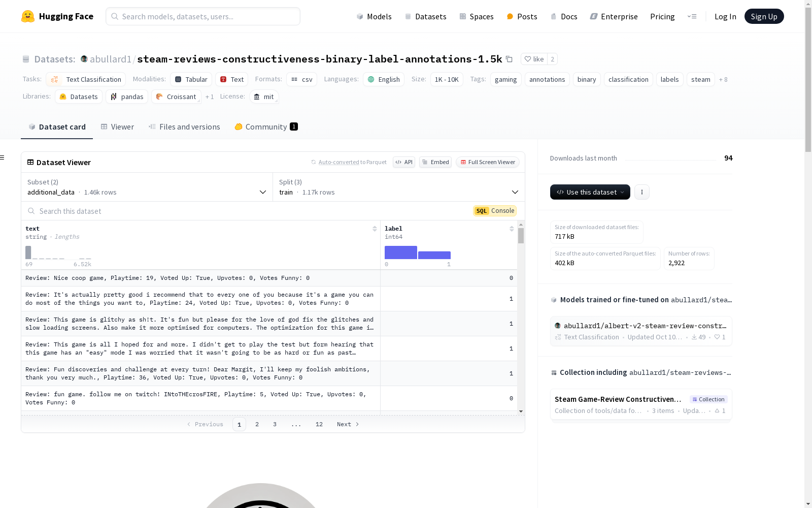Open Docs in top navigation
Viewport: 812px width, 508px height.
pyautogui.click(x=564, y=16)
